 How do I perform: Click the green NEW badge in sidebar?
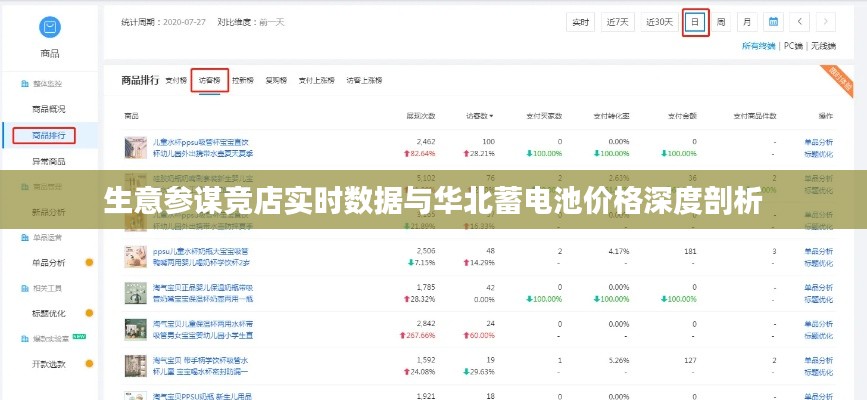click(79, 336)
